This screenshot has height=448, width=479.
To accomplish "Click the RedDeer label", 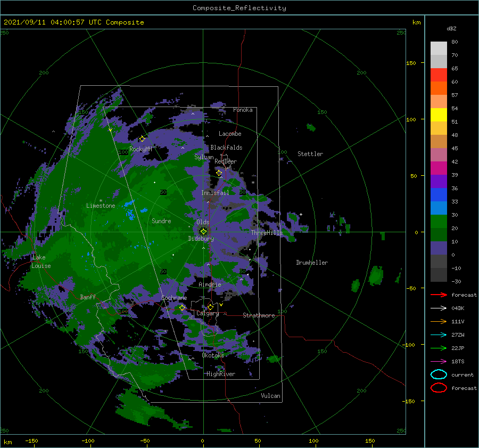I will click(x=226, y=161).
